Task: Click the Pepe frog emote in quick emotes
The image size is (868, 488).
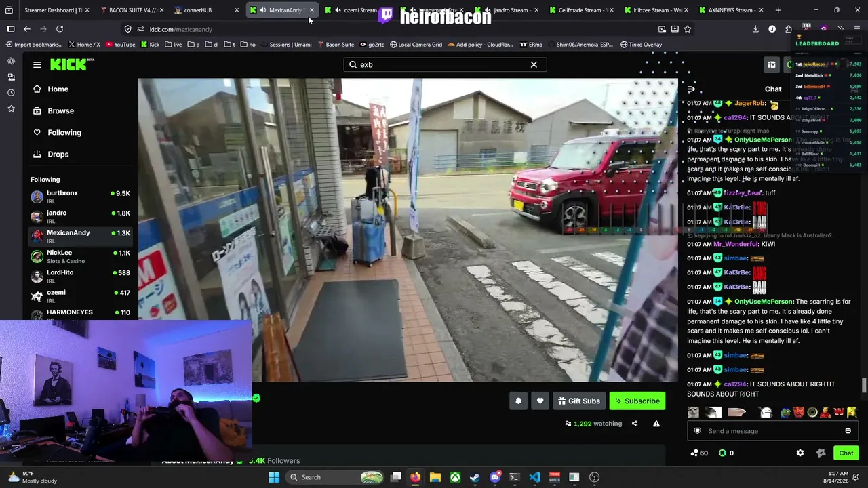Action: tap(785, 412)
